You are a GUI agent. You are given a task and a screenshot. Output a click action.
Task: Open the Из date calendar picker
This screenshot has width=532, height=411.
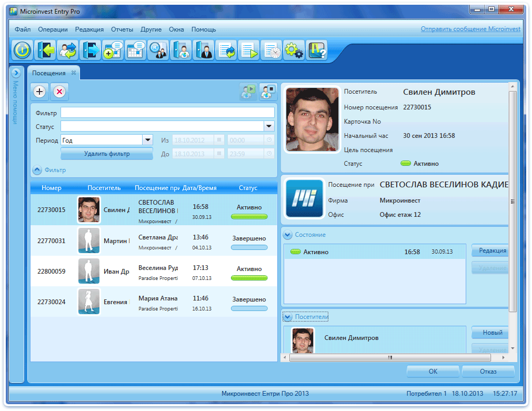point(219,140)
